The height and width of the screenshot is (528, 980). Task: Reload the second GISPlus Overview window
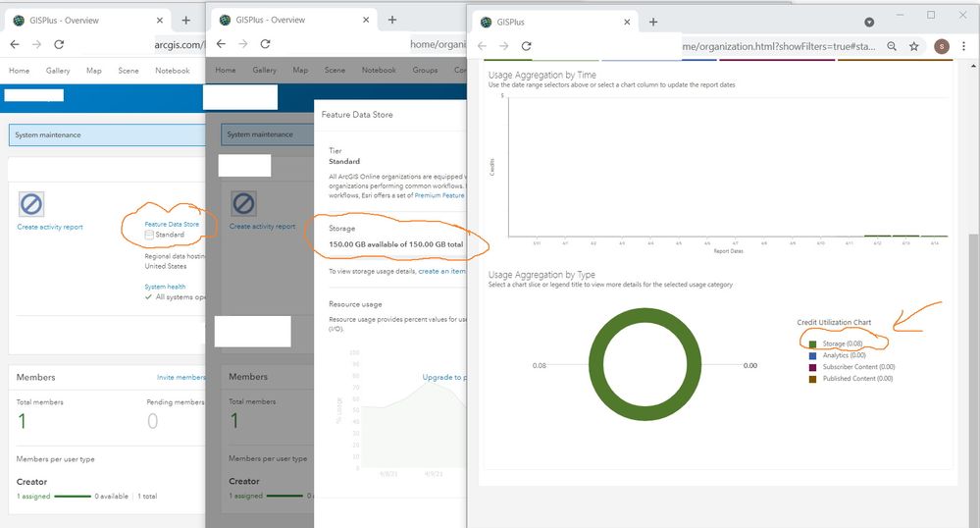pos(265,44)
